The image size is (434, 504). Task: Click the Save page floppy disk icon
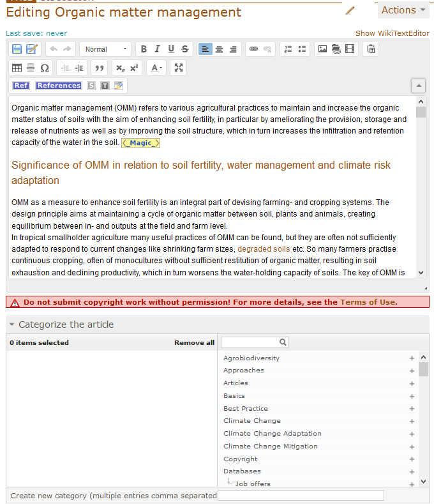[x=17, y=49]
